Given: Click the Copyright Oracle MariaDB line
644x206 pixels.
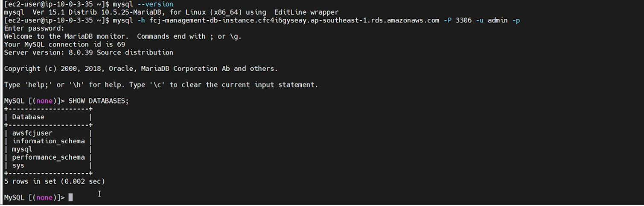Looking at the screenshot, I should pos(141,69).
